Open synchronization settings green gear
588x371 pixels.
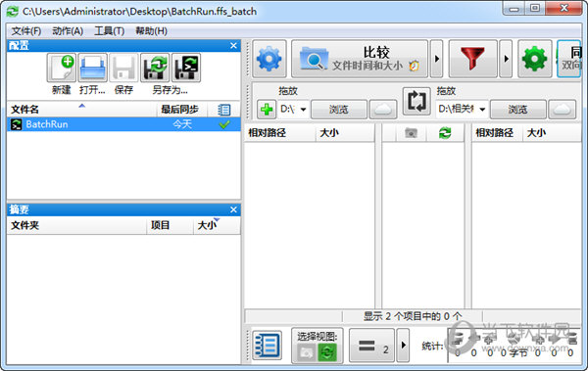(535, 59)
